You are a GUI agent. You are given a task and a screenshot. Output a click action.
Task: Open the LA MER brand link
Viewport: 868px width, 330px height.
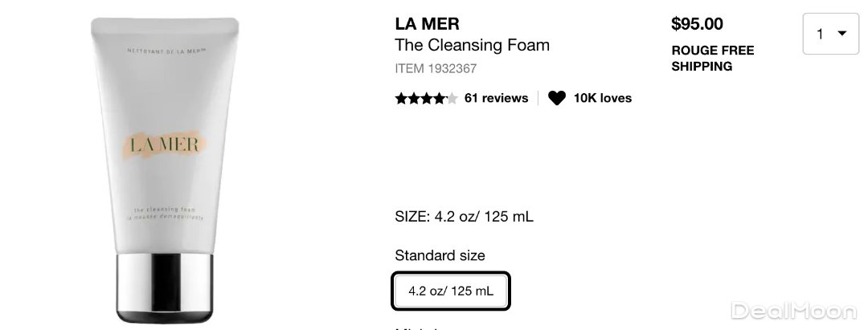tap(427, 24)
